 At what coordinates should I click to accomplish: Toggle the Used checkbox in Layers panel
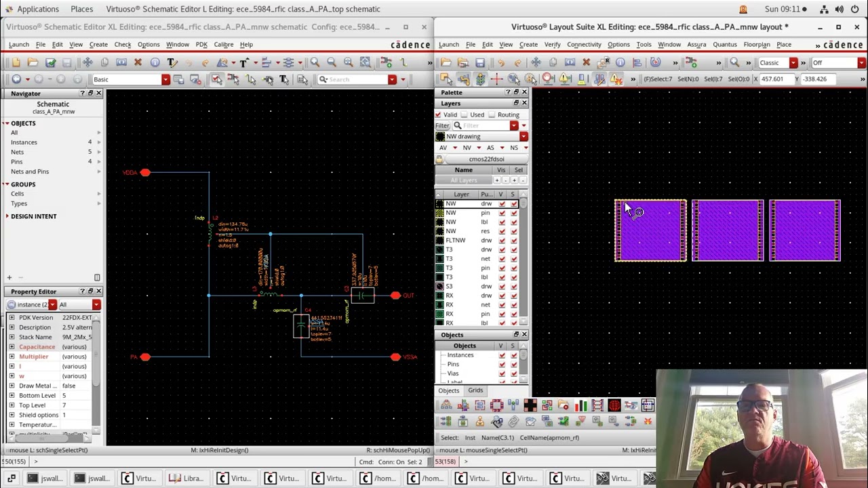(x=465, y=115)
